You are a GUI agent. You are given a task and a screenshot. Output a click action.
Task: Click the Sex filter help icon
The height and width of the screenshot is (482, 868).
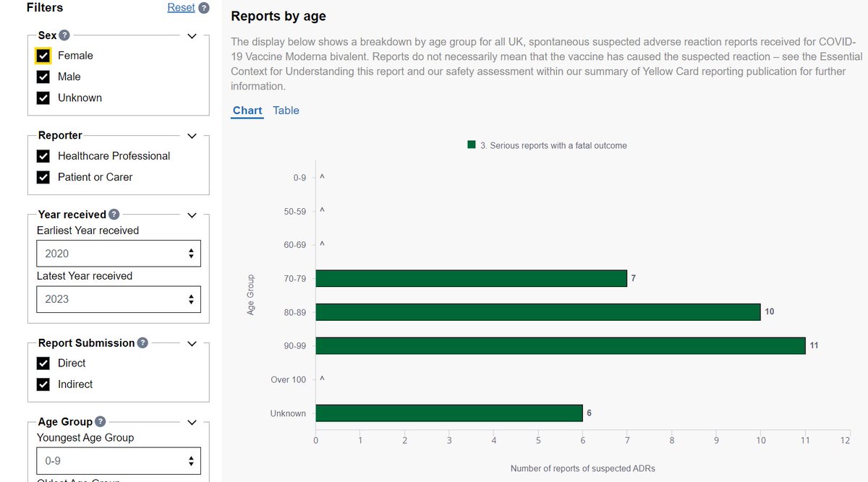pyautogui.click(x=64, y=35)
